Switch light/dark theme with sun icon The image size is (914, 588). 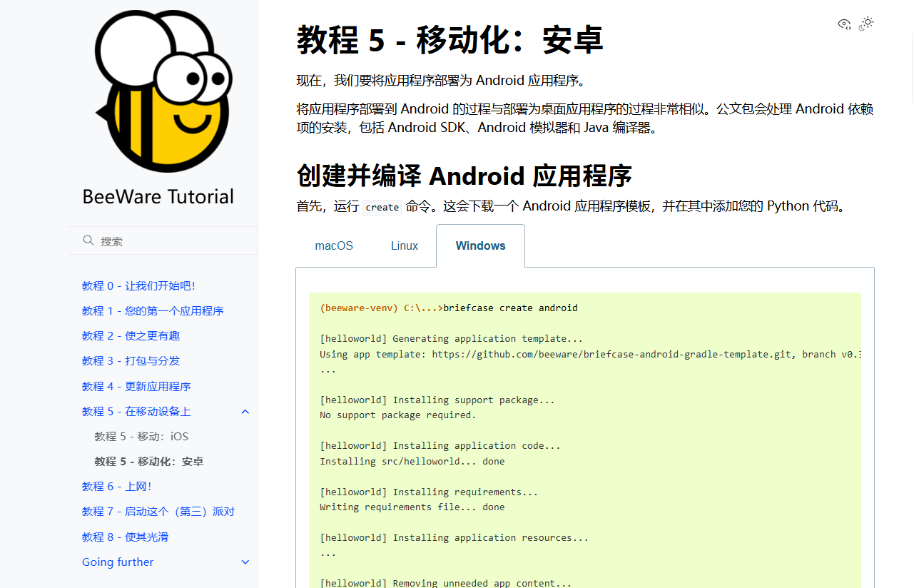coord(867,24)
